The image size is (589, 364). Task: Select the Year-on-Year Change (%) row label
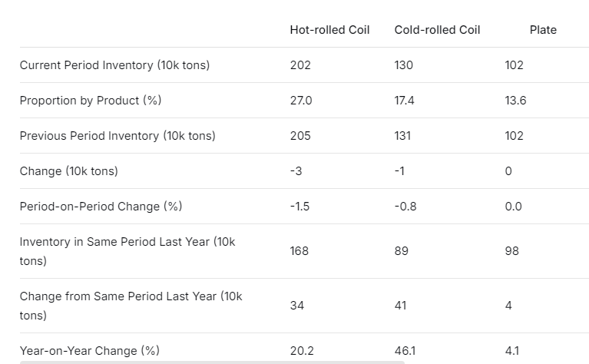[90, 351]
